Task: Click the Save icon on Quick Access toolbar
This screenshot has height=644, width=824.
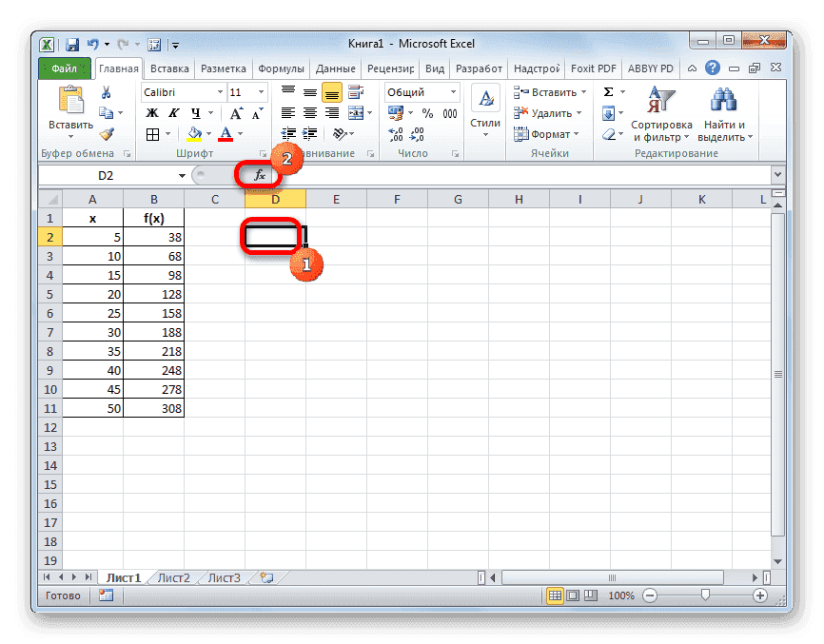Action: click(71, 44)
